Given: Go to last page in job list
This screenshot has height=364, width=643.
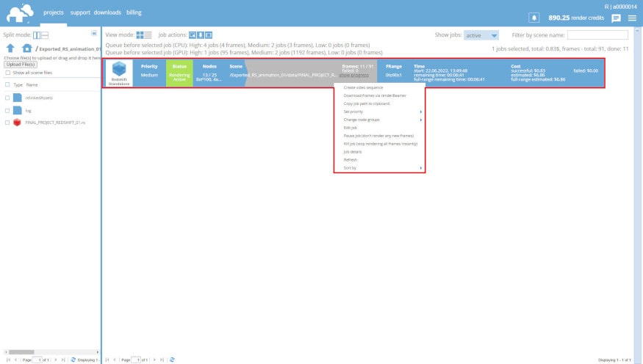Looking at the screenshot, I should tap(162, 360).
